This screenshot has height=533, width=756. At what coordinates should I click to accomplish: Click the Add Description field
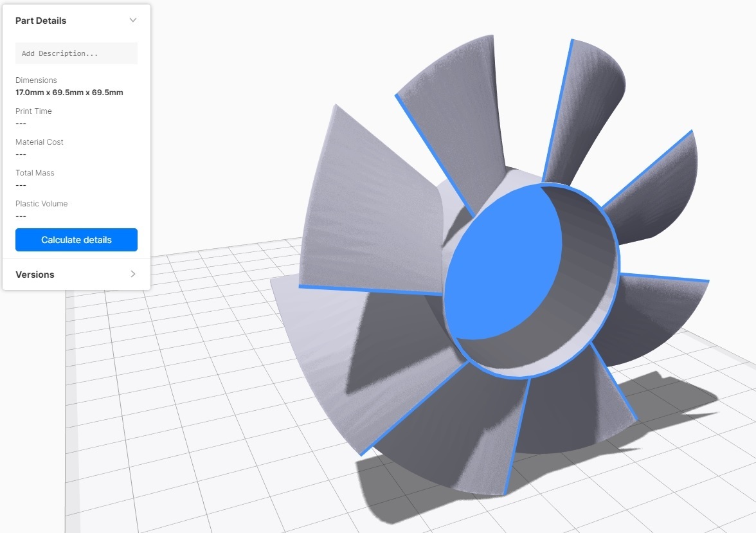coord(76,53)
